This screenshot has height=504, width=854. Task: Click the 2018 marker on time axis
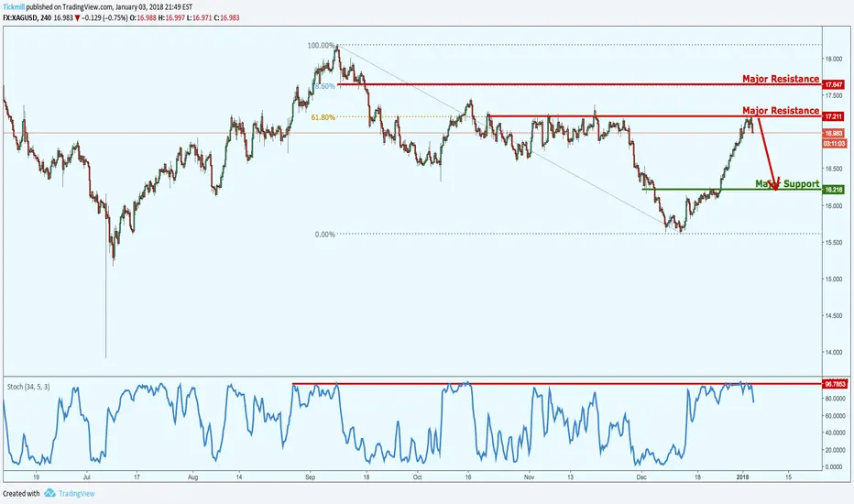[742, 477]
